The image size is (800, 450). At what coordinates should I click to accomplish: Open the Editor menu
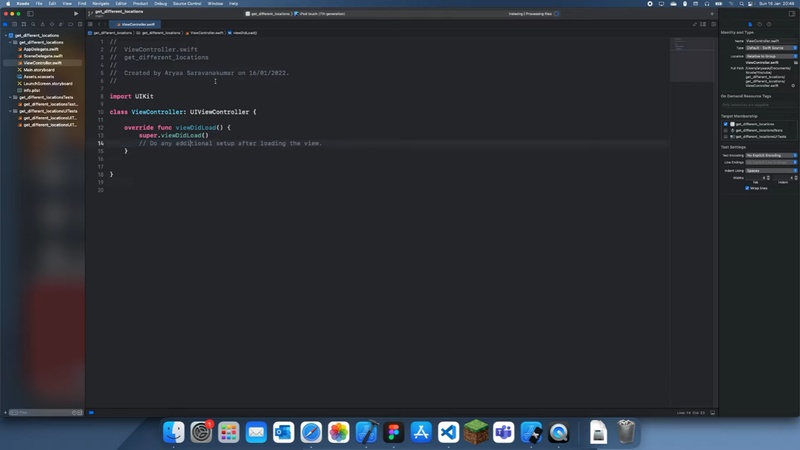click(x=121, y=4)
